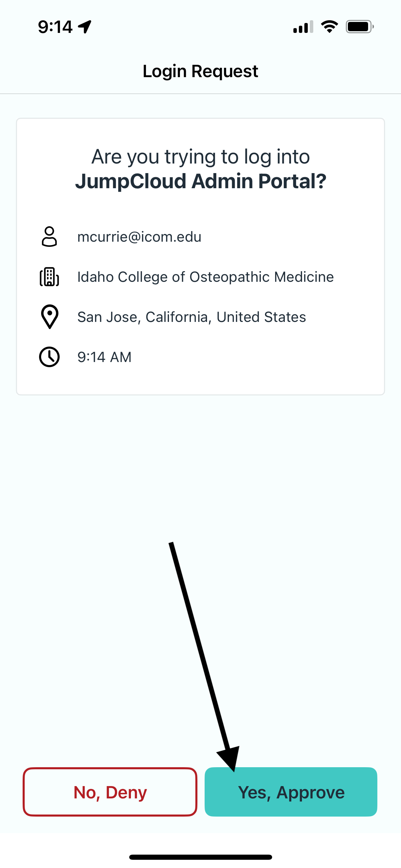
Task: Tap the user profile icon
Action: tap(49, 237)
